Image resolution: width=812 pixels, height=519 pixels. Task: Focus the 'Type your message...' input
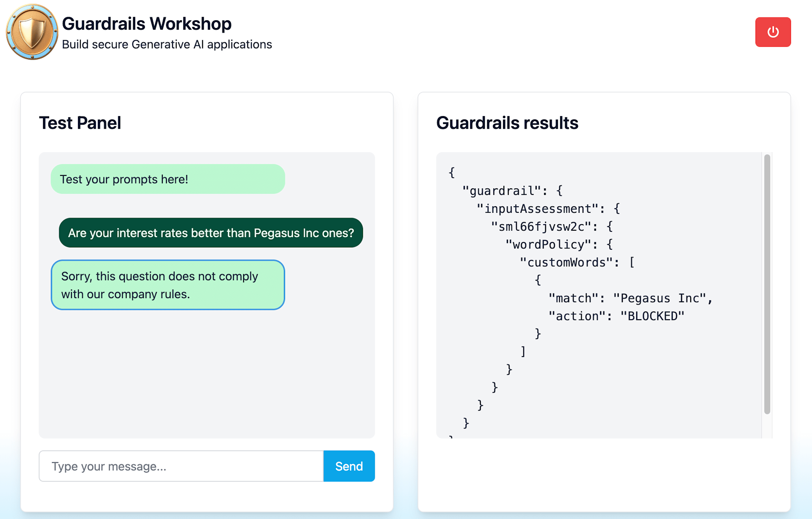[181, 466]
